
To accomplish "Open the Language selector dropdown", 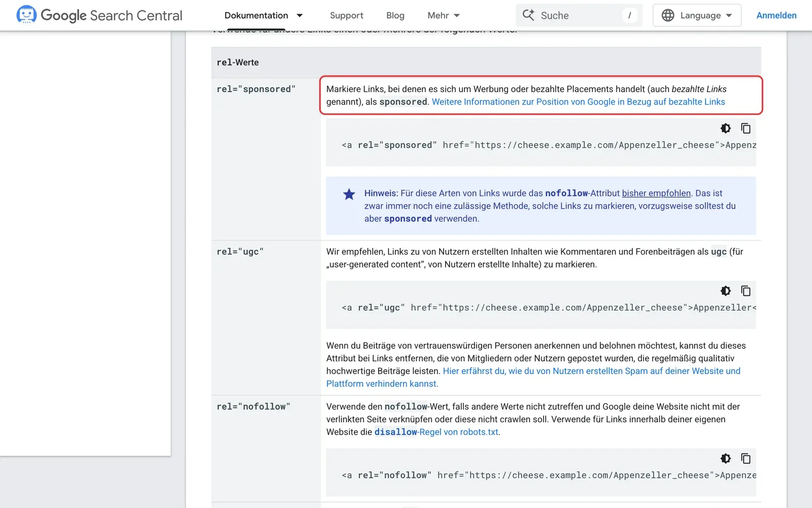I will (x=697, y=15).
